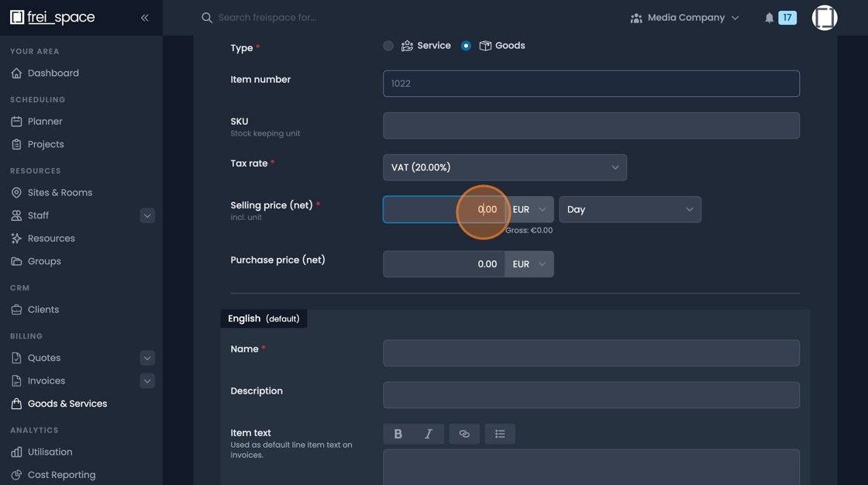Add bulleted list in Item text
The image size is (868, 485).
tap(500, 434)
